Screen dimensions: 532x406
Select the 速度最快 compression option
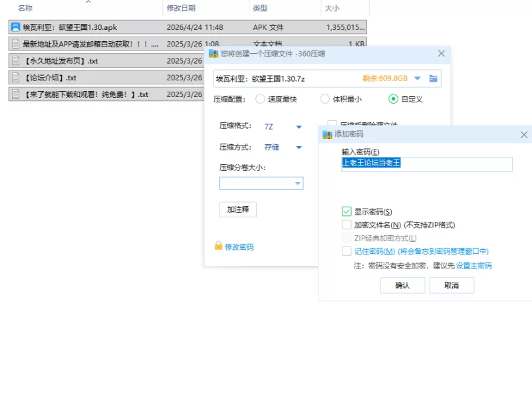260,99
